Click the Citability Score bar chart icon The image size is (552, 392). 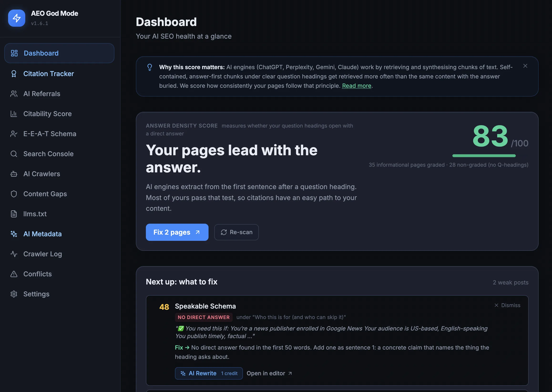[x=14, y=114]
